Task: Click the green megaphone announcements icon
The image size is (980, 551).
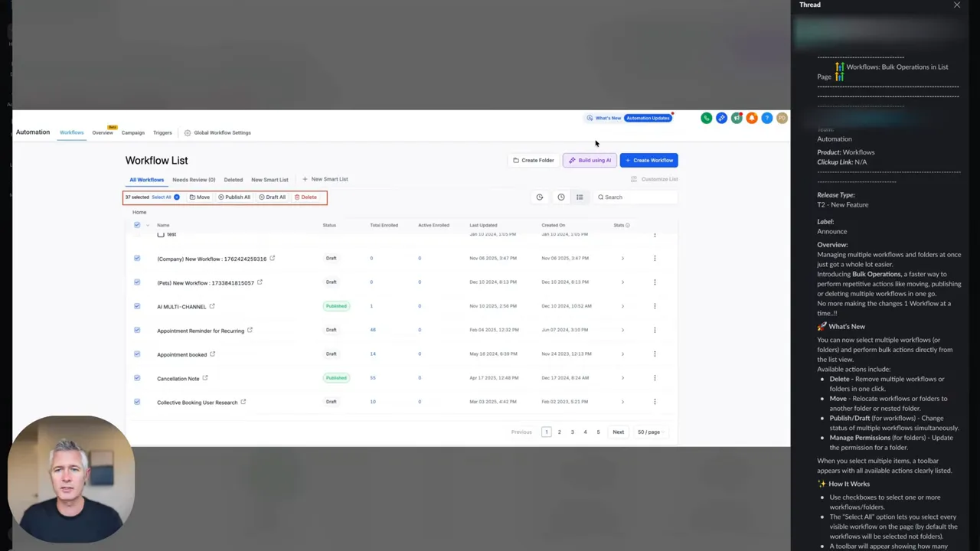Action: click(x=737, y=118)
